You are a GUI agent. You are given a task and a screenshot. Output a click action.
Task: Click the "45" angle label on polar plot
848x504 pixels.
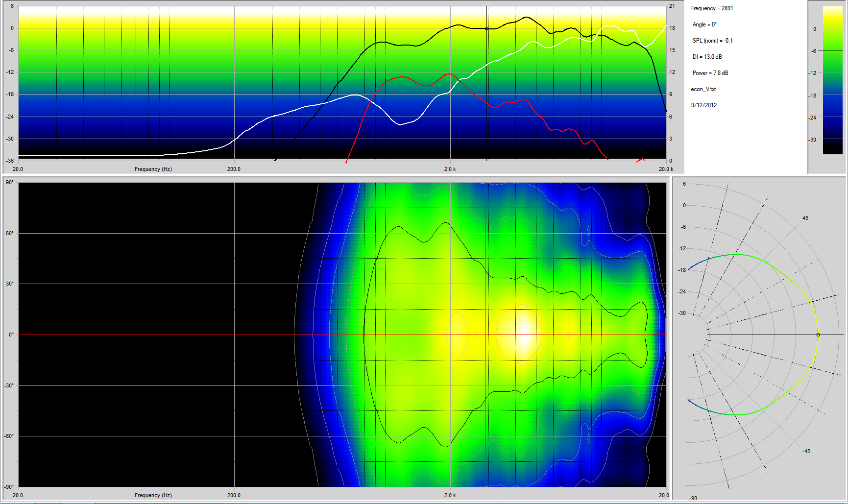805,218
